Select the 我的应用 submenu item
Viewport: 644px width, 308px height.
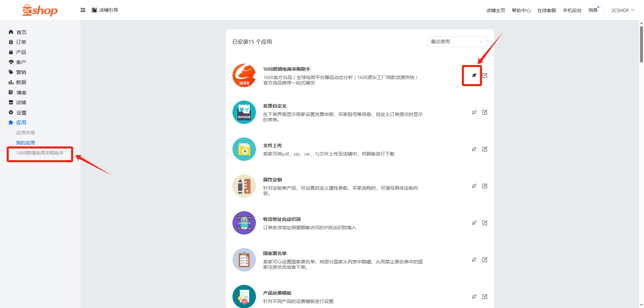pyautogui.click(x=25, y=143)
